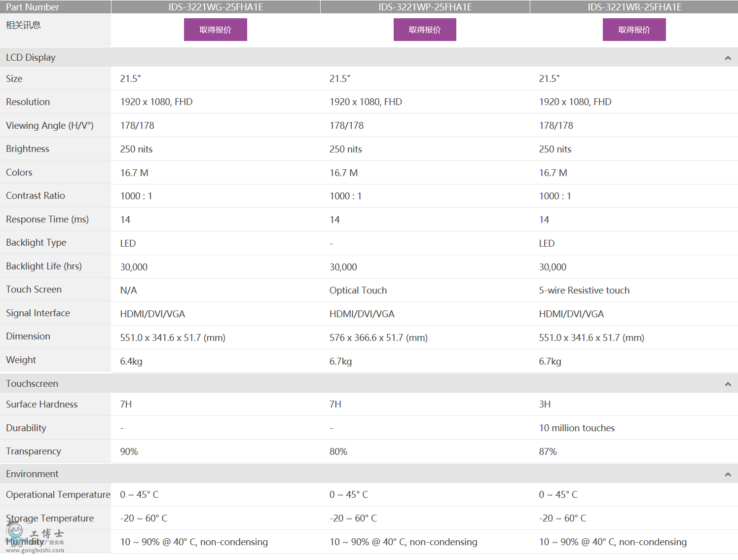Click the LCD Display section title

(31, 58)
